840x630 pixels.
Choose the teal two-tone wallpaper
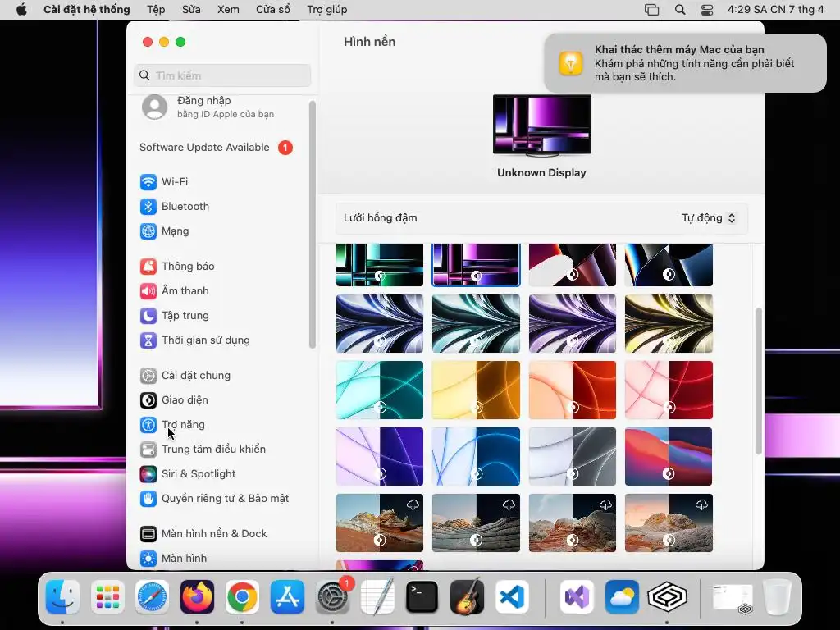click(380, 390)
